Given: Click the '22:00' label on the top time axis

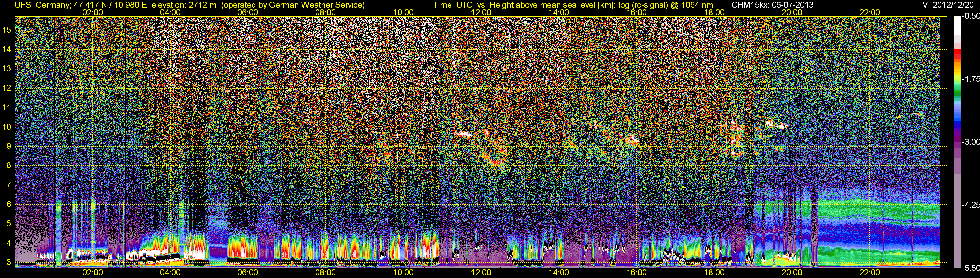Looking at the screenshot, I should 870,12.
